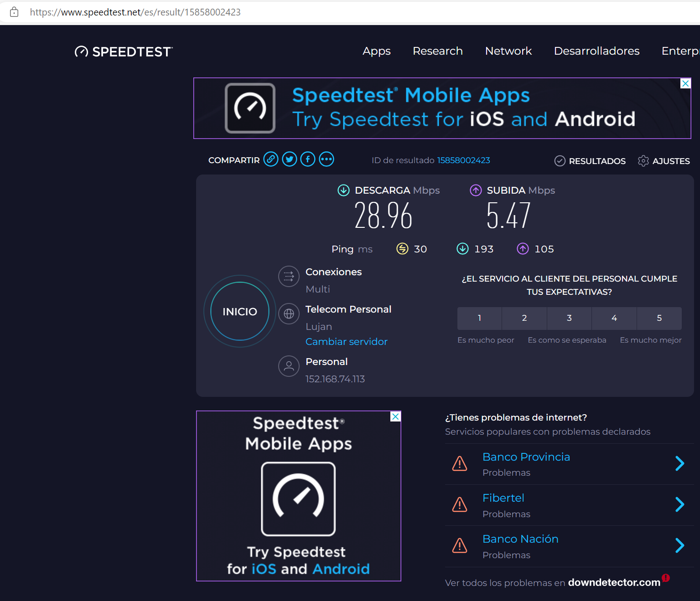The height and width of the screenshot is (601, 700).
Task: Click the Conexiones multi-connection icon
Action: coord(289,276)
